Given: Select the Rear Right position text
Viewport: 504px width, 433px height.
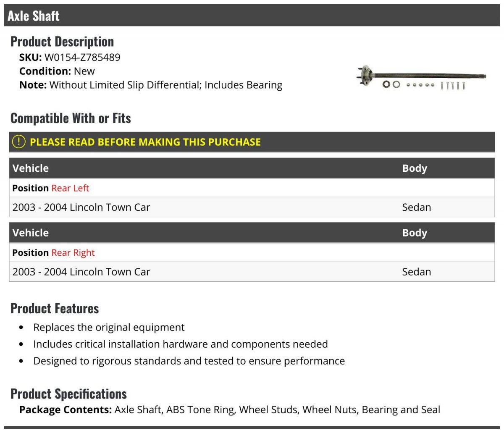Looking at the screenshot, I should 73,253.
